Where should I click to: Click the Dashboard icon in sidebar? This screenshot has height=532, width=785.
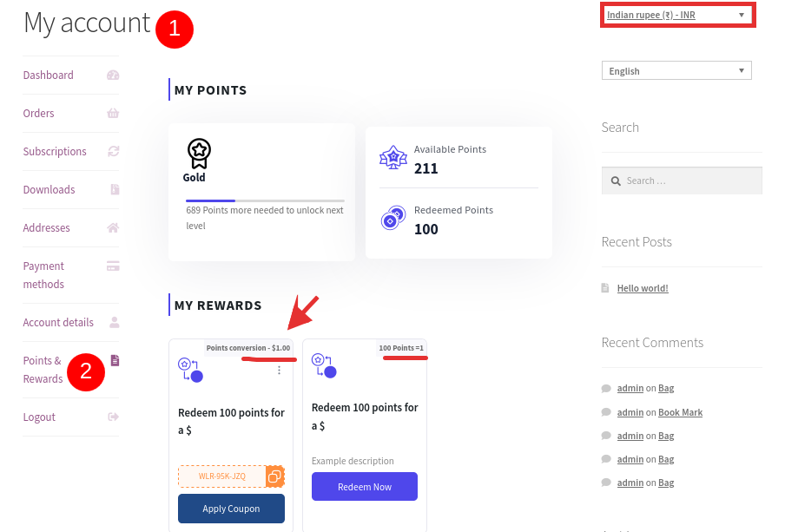114,76
